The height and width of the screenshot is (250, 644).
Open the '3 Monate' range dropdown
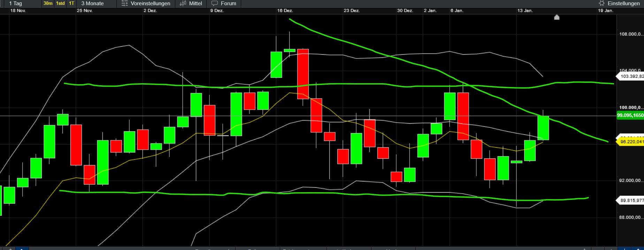click(97, 3)
